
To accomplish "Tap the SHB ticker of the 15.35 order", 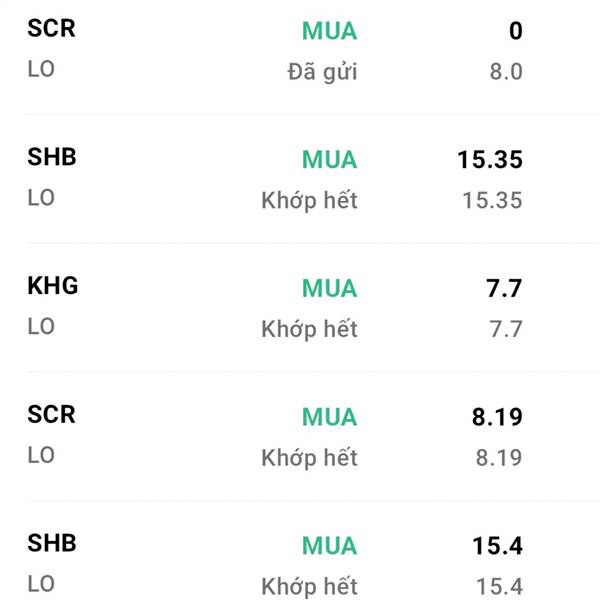I will pos(52,157).
